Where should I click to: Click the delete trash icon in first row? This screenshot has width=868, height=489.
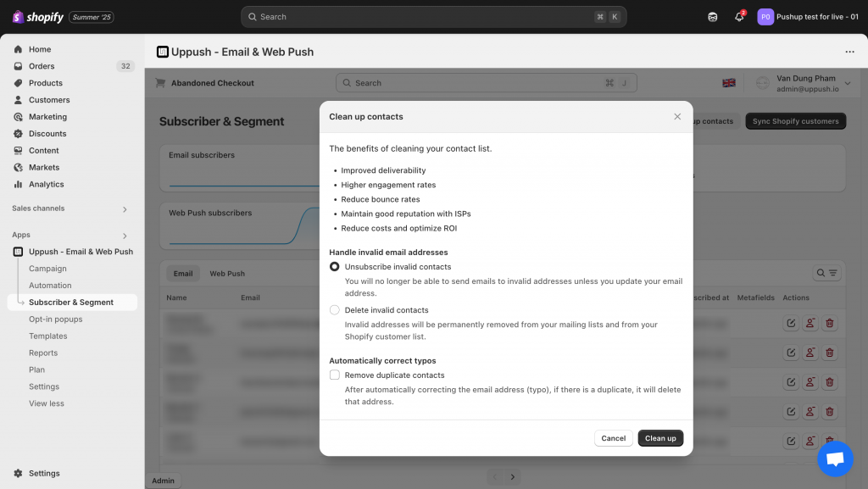[829, 323]
